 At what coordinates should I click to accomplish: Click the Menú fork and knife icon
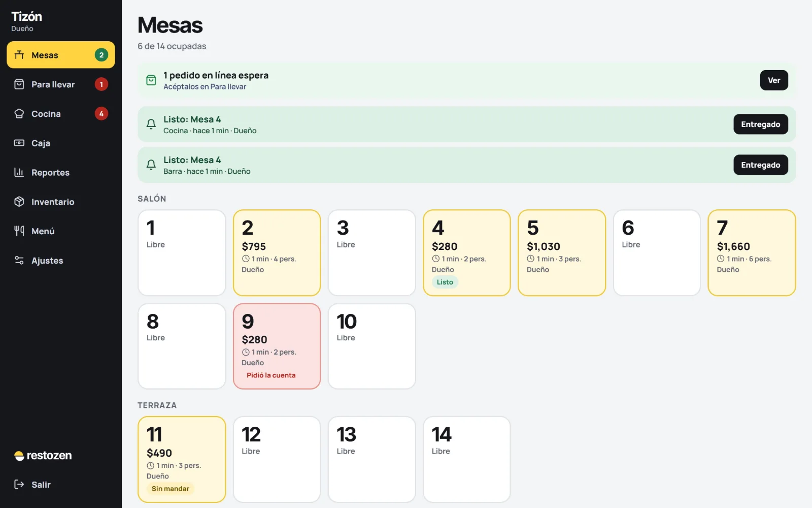[19, 231]
